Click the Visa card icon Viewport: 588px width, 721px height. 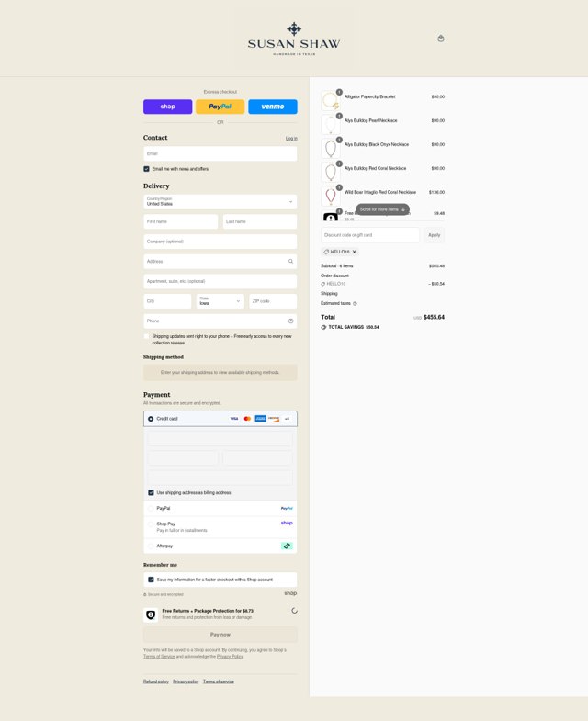[234, 419]
